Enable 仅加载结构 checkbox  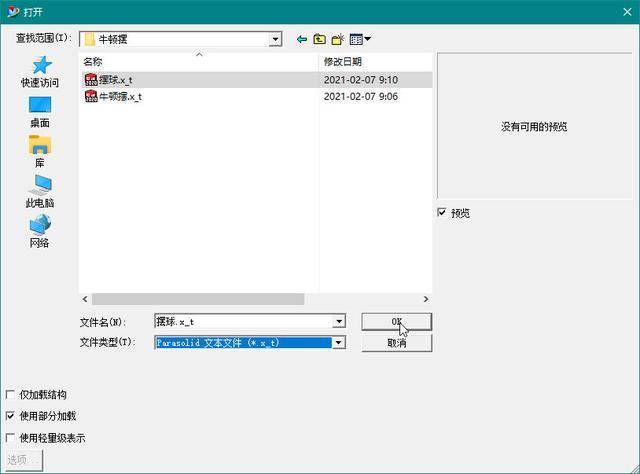point(10,394)
